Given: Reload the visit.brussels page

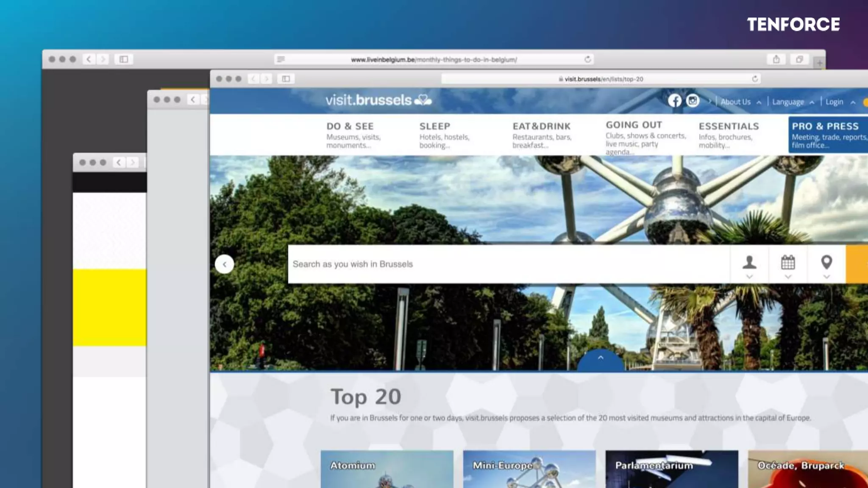Looking at the screenshot, I should pyautogui.click(x=755, y=79).
